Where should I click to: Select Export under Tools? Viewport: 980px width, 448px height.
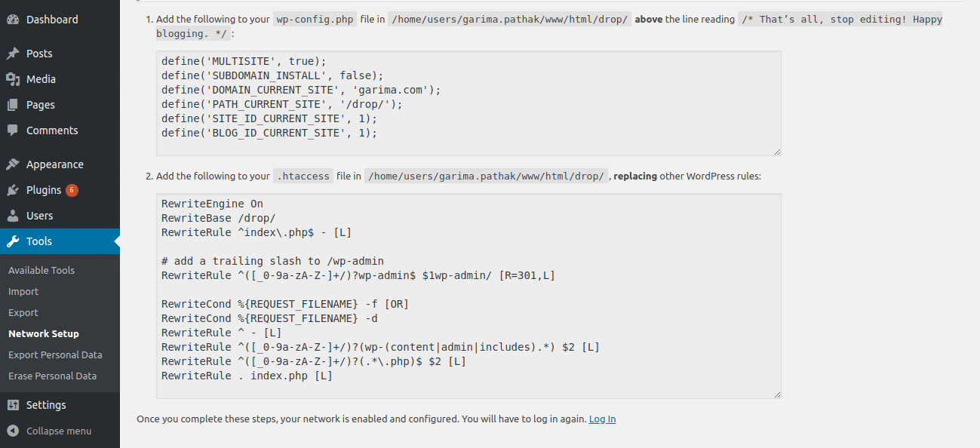click(23, 312)
